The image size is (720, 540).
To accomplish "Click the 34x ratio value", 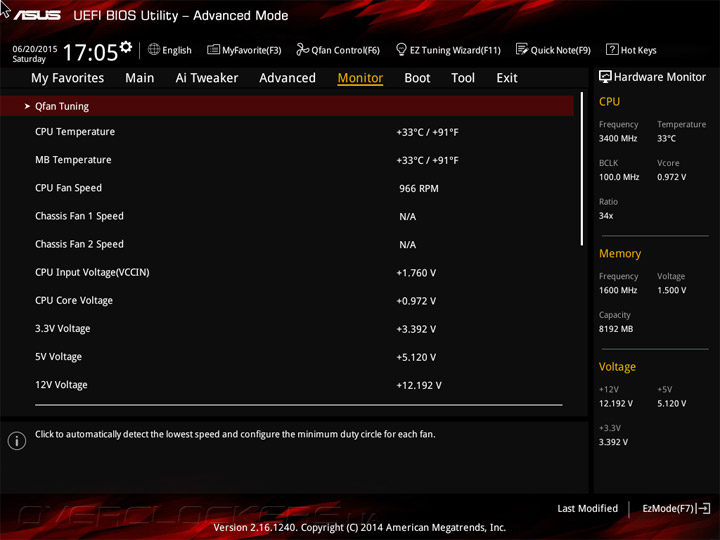I will [606, 216].
